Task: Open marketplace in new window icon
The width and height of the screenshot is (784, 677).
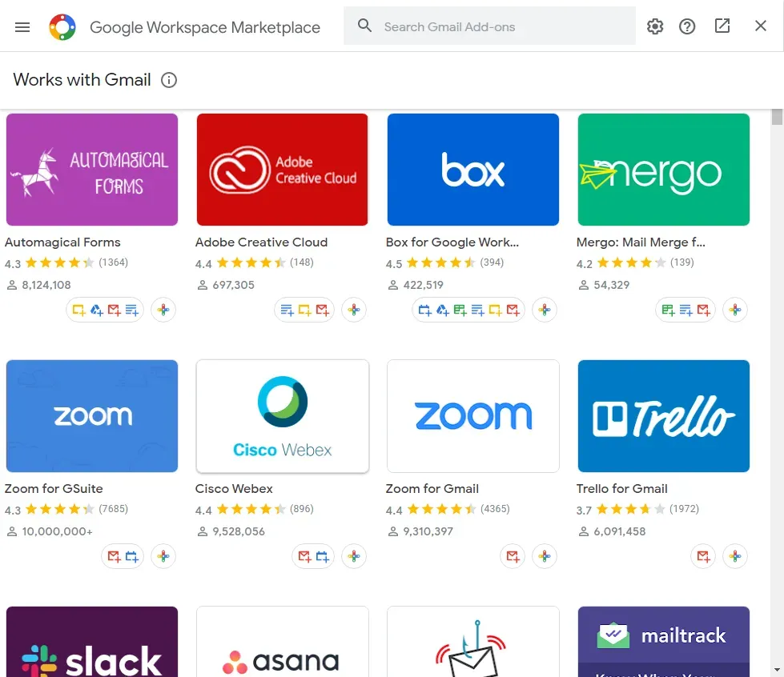Action: pos(722,26)
